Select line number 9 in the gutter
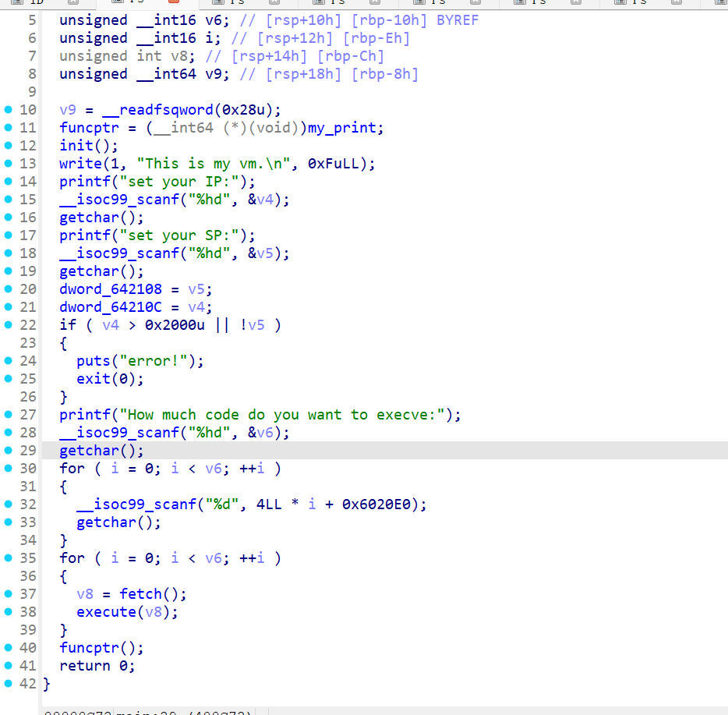 [32, 92]
